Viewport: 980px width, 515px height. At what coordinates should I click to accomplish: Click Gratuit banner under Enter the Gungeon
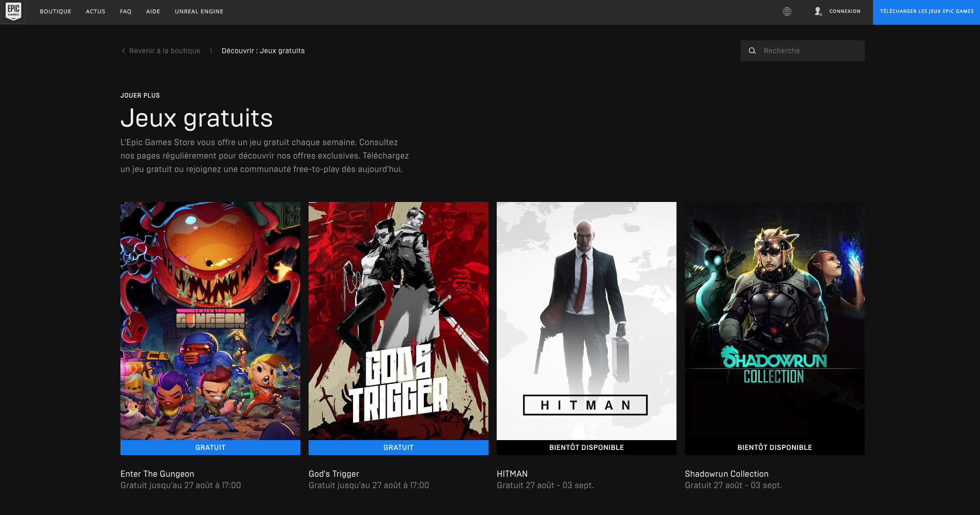tap(210, 447)
